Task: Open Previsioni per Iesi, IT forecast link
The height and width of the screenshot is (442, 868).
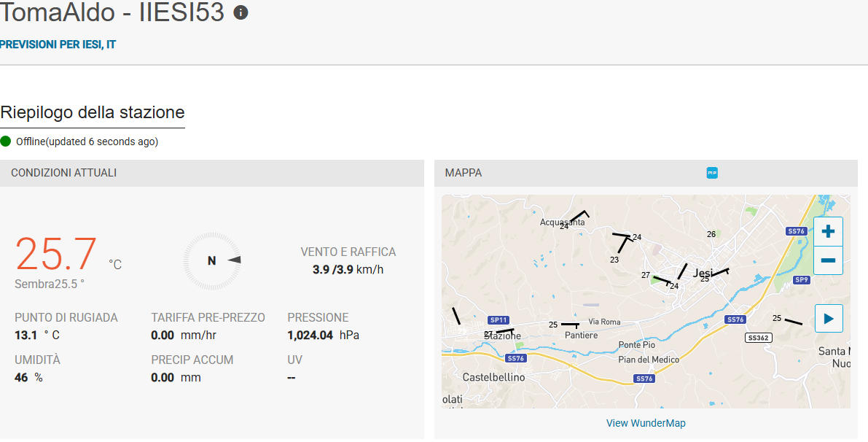Action: 58,44
